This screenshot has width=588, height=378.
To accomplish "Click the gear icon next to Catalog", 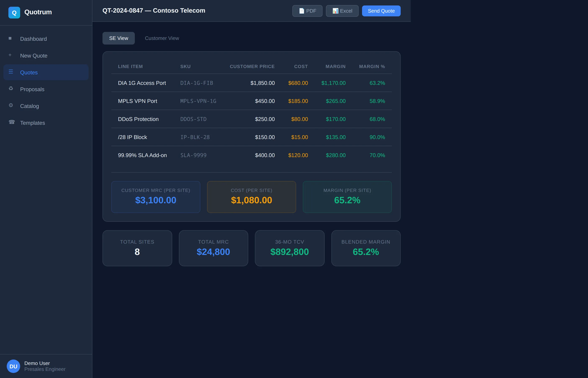I will pyautogui.click(x=11, y=105).
